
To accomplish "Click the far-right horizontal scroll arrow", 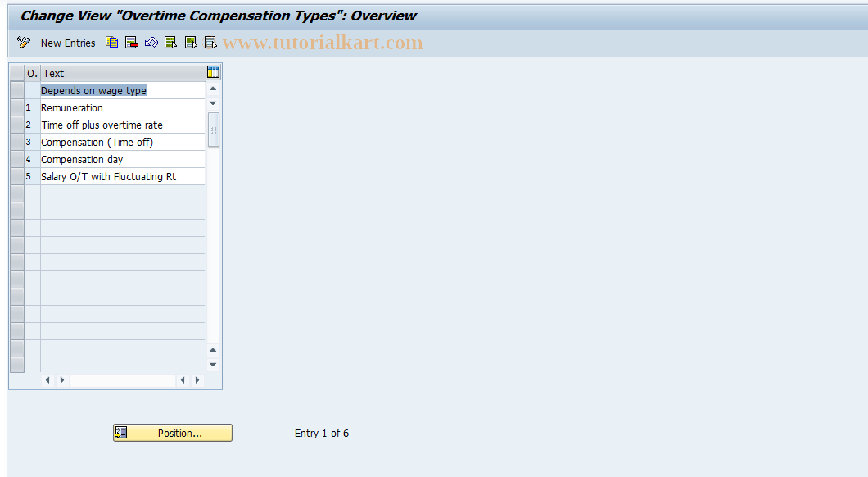I will (197, 380).
